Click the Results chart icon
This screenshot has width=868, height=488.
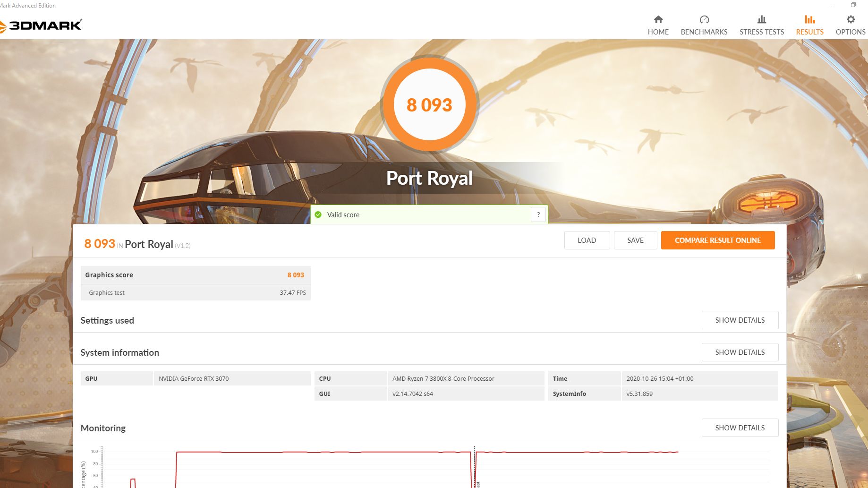[x=809, y=20]
